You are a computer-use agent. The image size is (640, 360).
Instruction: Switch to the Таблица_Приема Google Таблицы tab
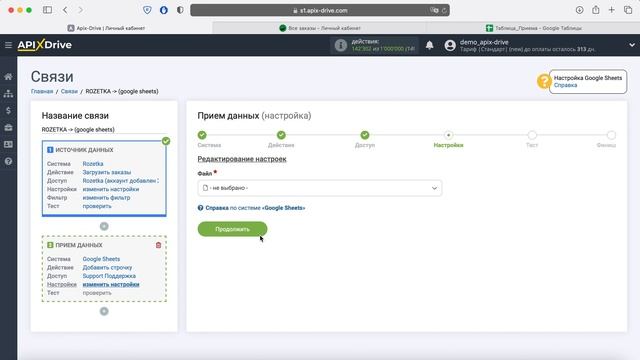(x=533, y=28)
